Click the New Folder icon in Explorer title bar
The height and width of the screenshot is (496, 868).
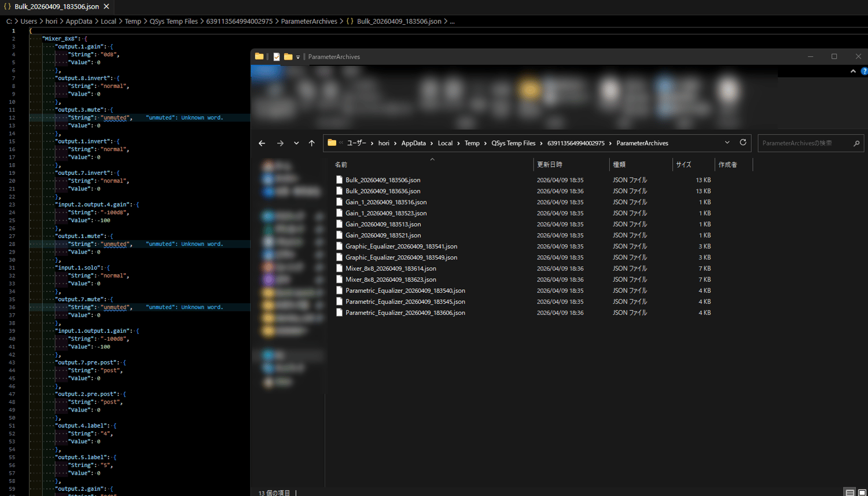pyautogui.click(x=288, y=57)
